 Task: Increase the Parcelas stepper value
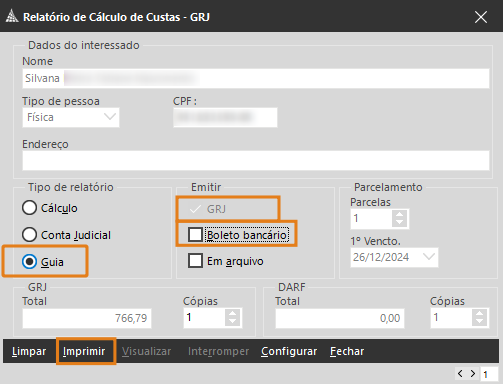[x=399, y=214]
